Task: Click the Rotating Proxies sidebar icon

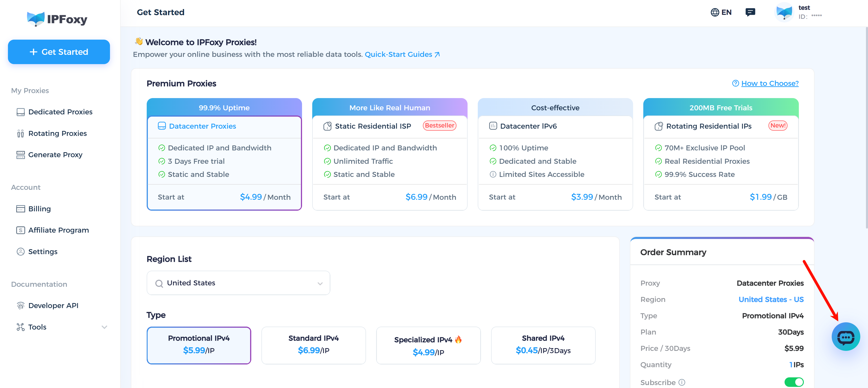Action: pos(21,134)
